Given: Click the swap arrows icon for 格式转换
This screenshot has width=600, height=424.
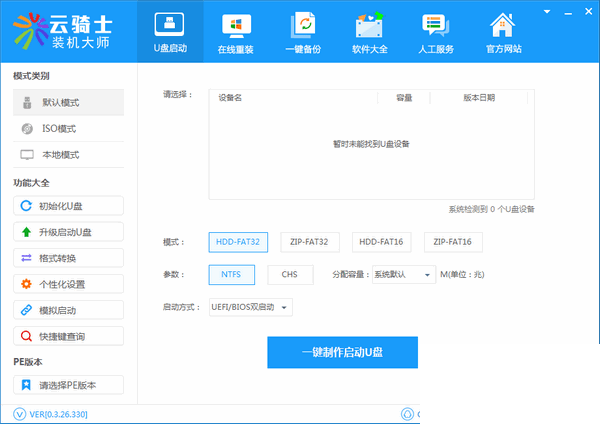Looking at the screenshot, I should (x=26, y=258).
